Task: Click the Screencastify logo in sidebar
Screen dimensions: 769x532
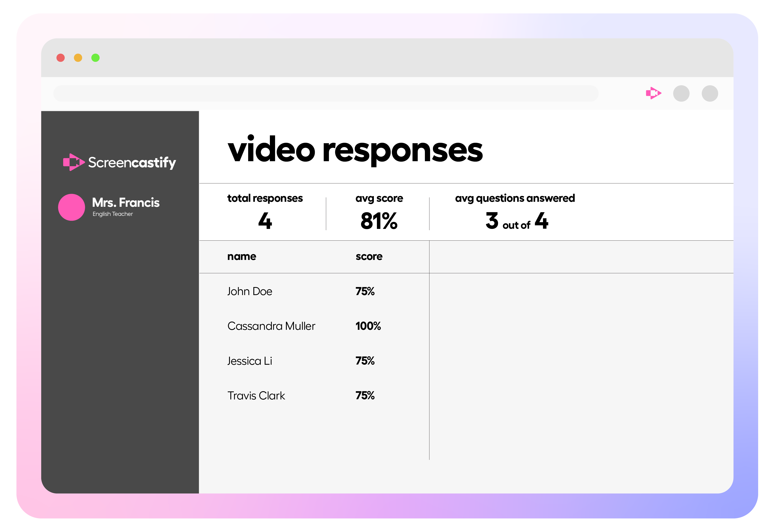Action: click(119, 162)
